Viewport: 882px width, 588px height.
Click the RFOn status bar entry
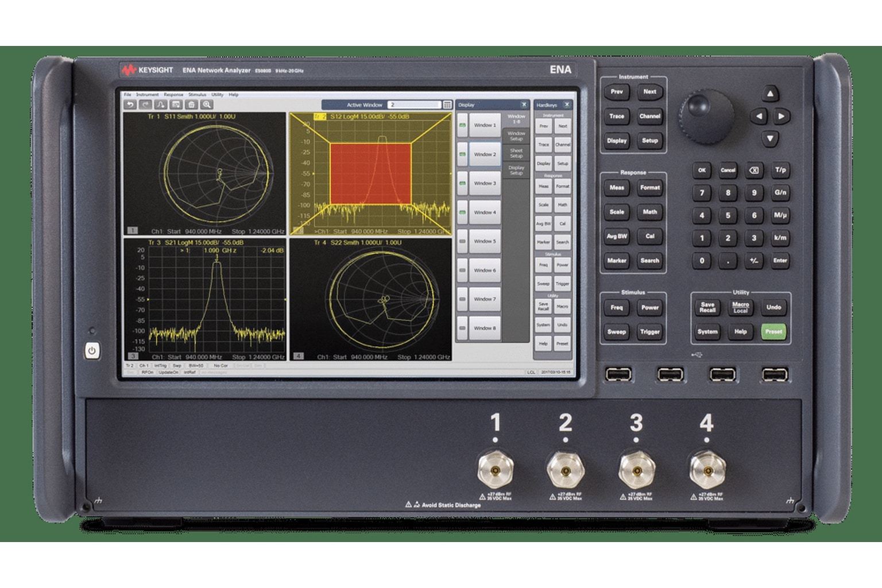(x=148, y=372)
